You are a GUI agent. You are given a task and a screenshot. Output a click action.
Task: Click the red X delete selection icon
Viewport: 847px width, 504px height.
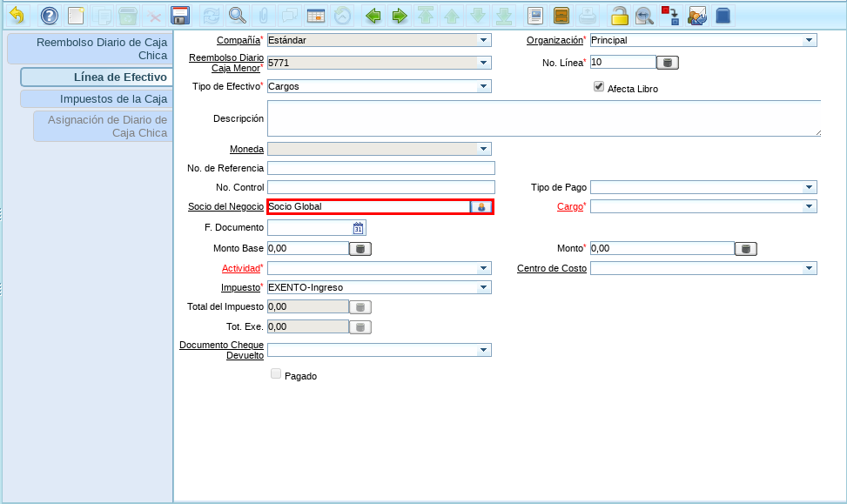(154, 16)
